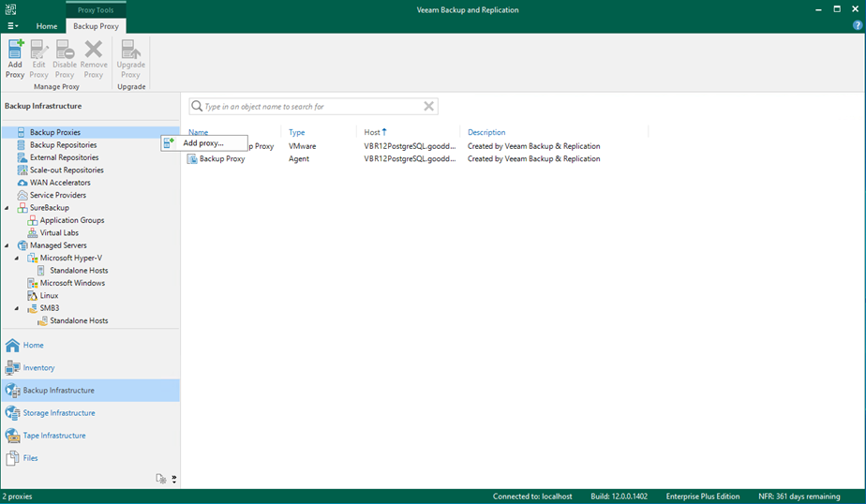Select Standalone Hosts under SMB3

pos(79,320)
